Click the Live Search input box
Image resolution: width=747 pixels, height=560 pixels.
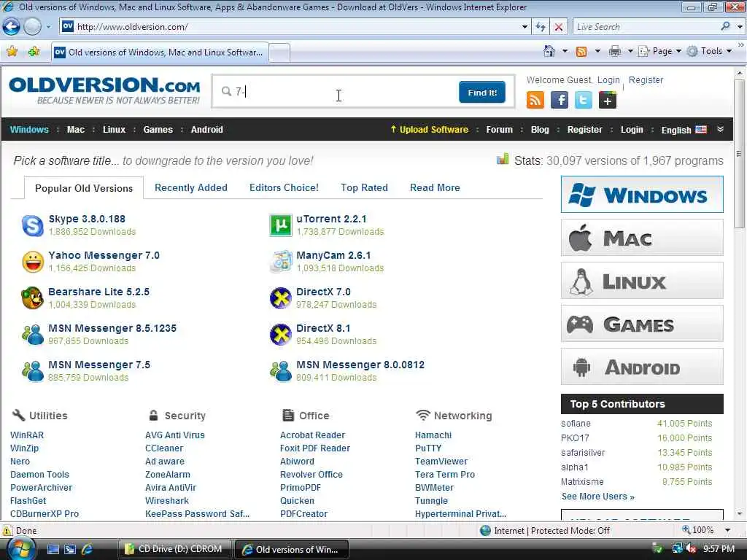pyautogui.click(x=646, y=27)
